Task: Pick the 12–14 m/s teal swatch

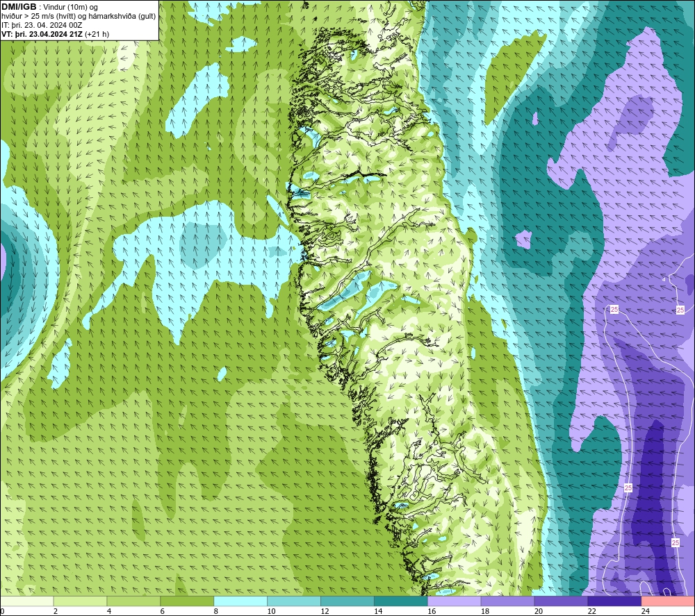Action: 347,601
